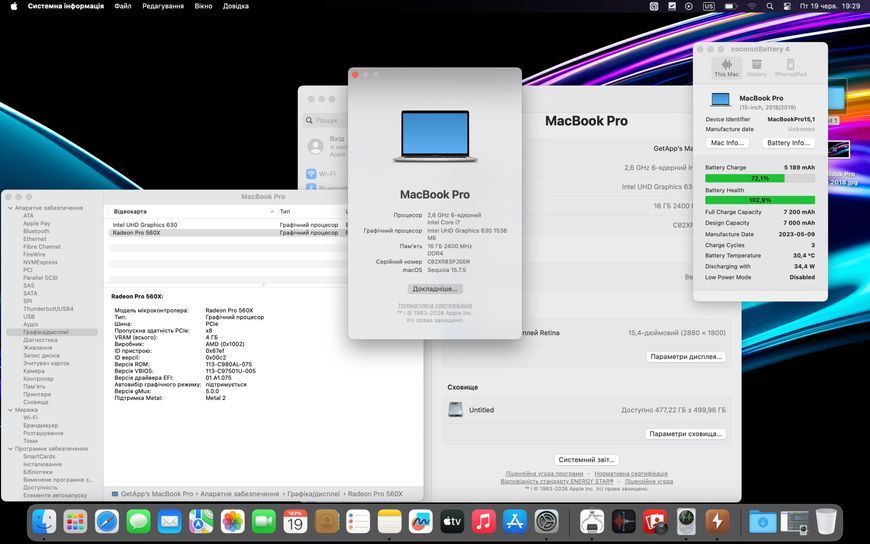
Task: Open Finder from the Dock
Action: tap(44, 522)
